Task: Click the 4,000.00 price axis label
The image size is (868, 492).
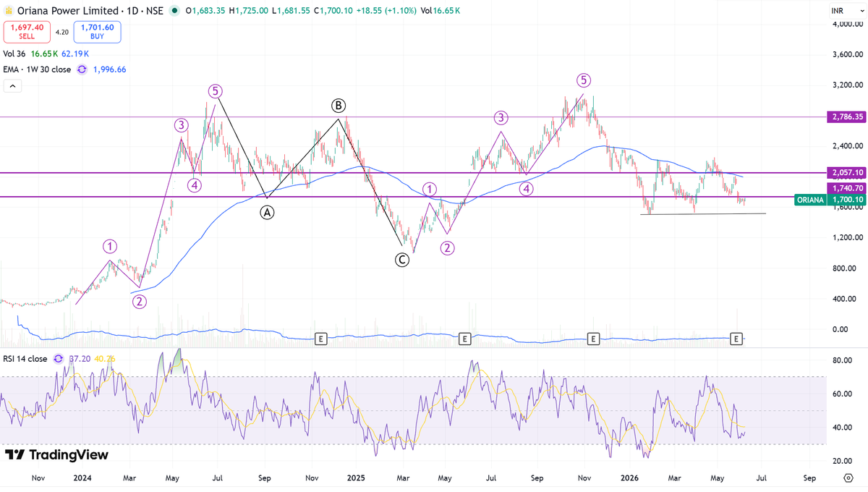Action: tap(846, 25)
